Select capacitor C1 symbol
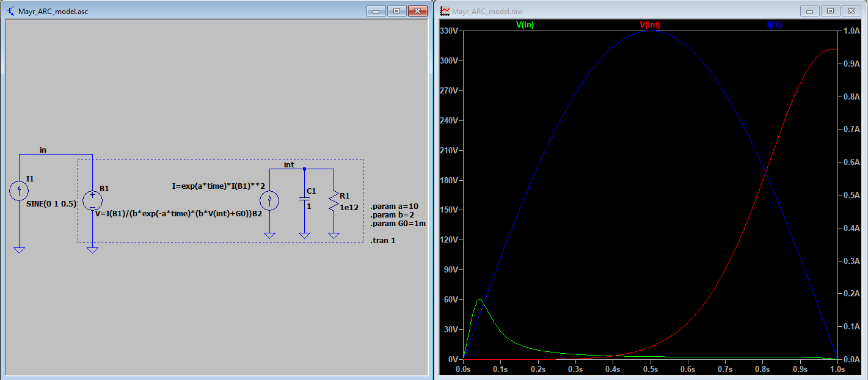The height and width of the screenshot is (380, 868). coord(304,199)
